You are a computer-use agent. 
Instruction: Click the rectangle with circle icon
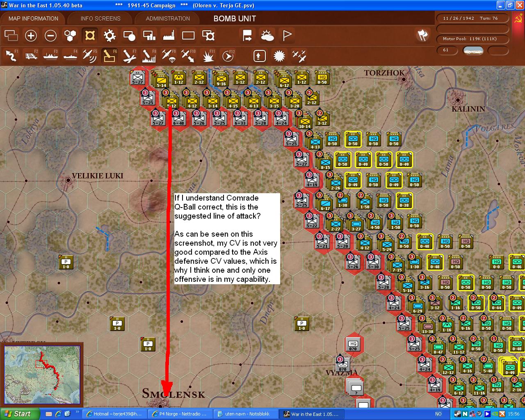[x=129, y=36]
